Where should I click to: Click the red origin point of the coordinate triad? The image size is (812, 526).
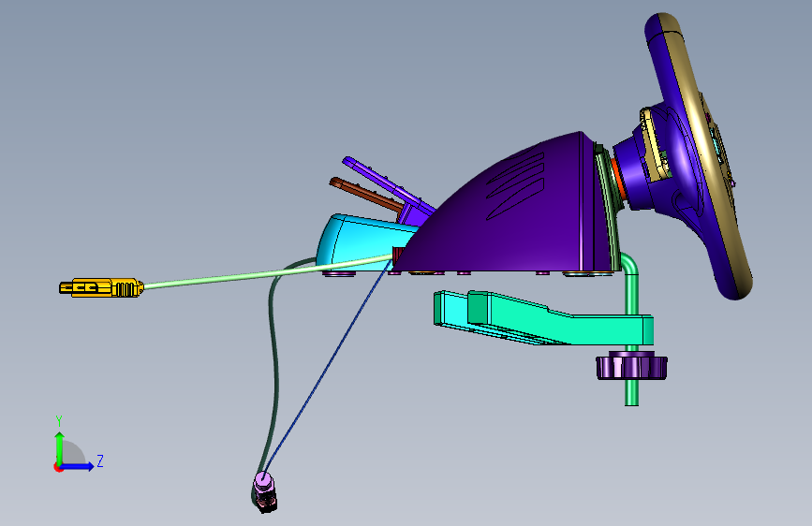[x=58, y=467]
